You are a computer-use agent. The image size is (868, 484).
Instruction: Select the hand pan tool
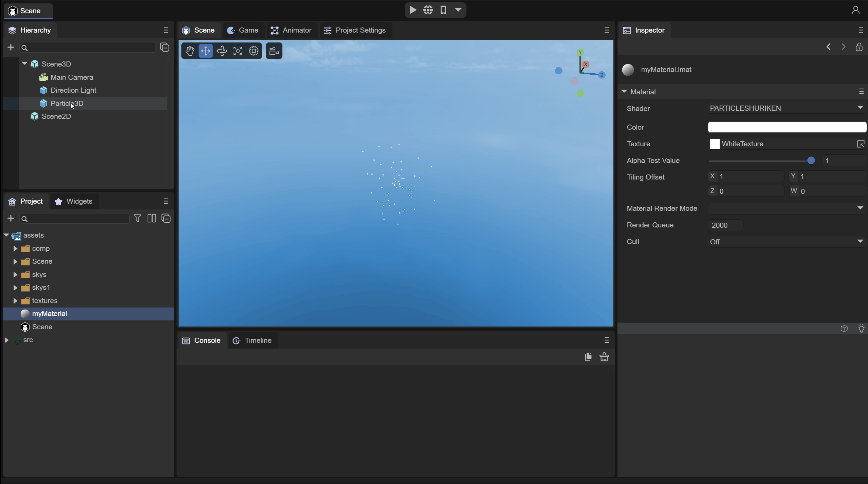click(x=190, y=51)
